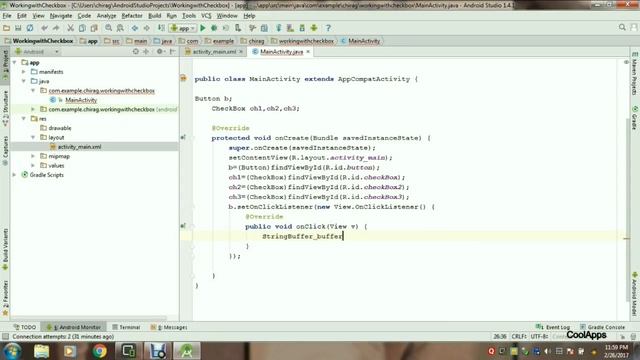Image resolution: width=640 pixels, height=360 pixels.
Task: Click the Attach debugger to process icon
Action: tap(238, 28)
